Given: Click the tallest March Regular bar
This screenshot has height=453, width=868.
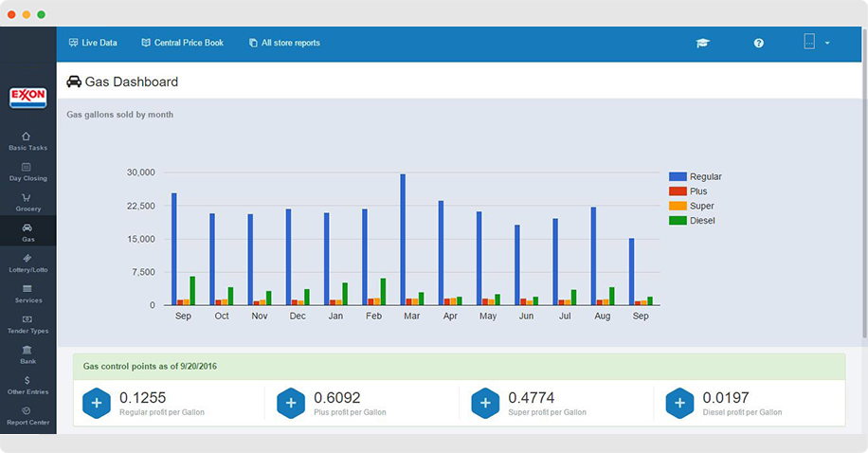Looking at the screenshot, I should tap(403, 239).
